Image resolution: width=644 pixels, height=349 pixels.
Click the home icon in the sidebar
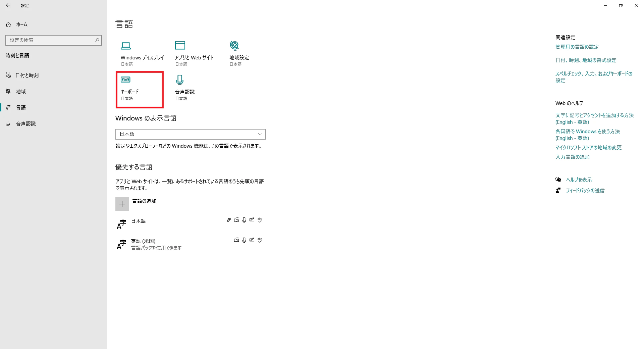8,24
